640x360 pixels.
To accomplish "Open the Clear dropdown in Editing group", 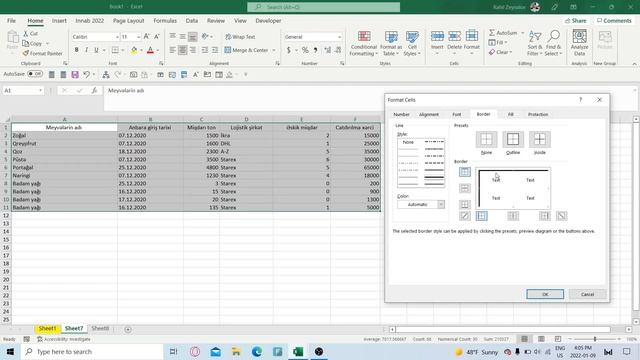I will pos(500,52).
